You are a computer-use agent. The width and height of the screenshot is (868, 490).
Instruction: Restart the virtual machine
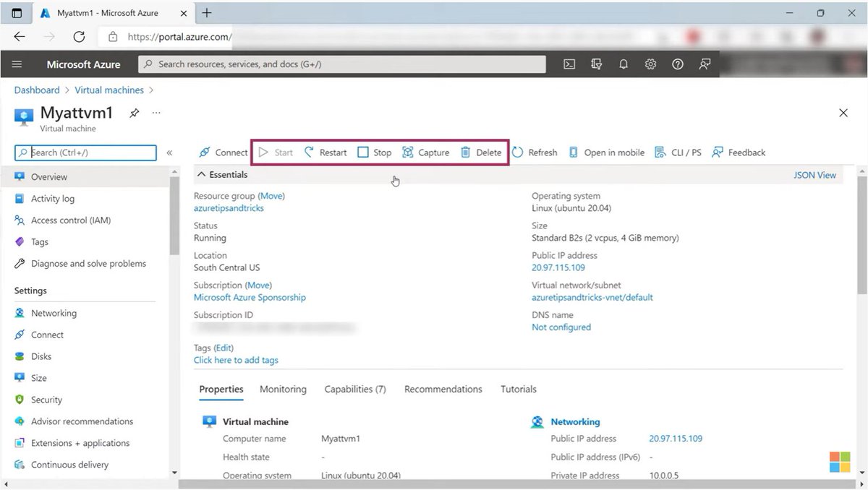coord(325,152)
